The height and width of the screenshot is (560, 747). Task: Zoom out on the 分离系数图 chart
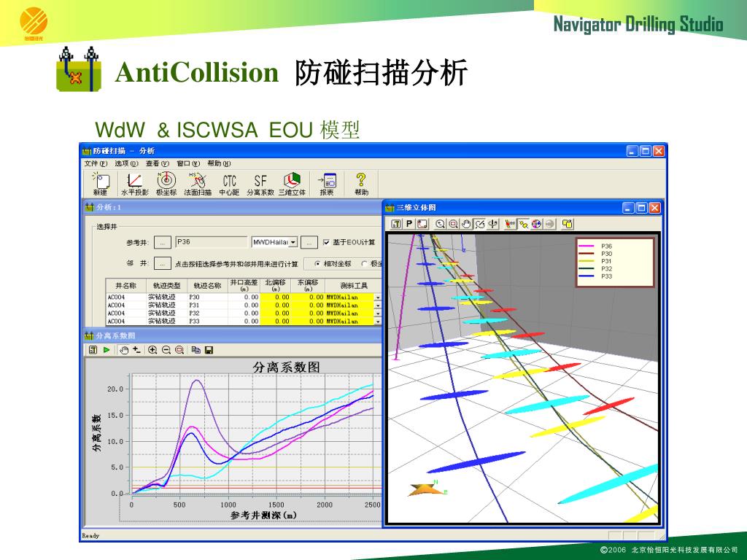coord(166,350)
